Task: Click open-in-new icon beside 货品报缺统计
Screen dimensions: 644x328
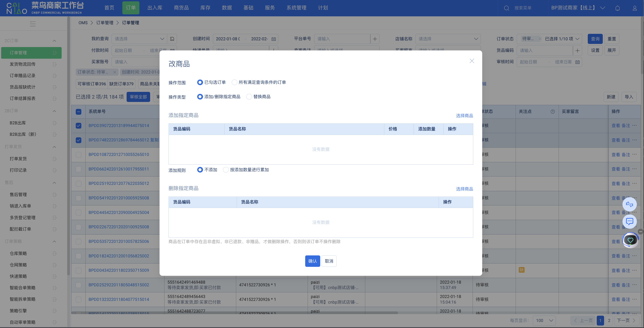Action: tap(55, 87)
